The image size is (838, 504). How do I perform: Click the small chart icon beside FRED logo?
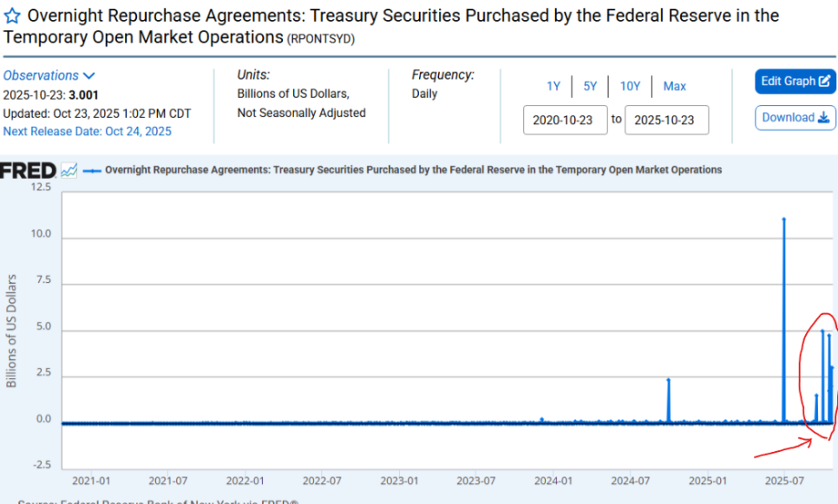point(69,170)
